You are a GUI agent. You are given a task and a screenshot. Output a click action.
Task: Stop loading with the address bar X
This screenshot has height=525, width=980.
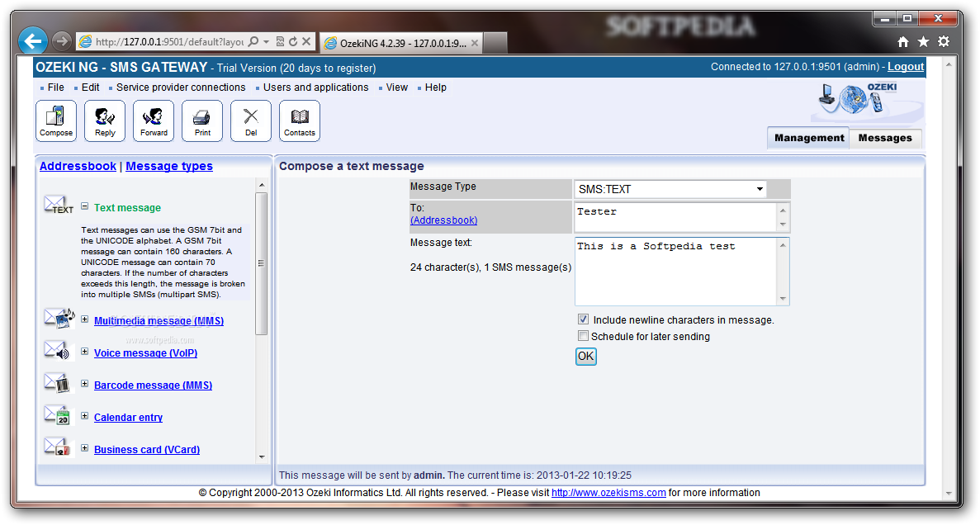306,41
